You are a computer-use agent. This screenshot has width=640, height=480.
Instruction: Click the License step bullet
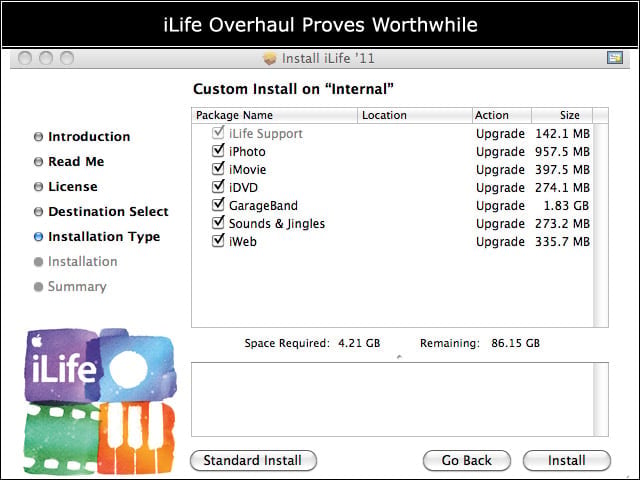tap(38, 187)
